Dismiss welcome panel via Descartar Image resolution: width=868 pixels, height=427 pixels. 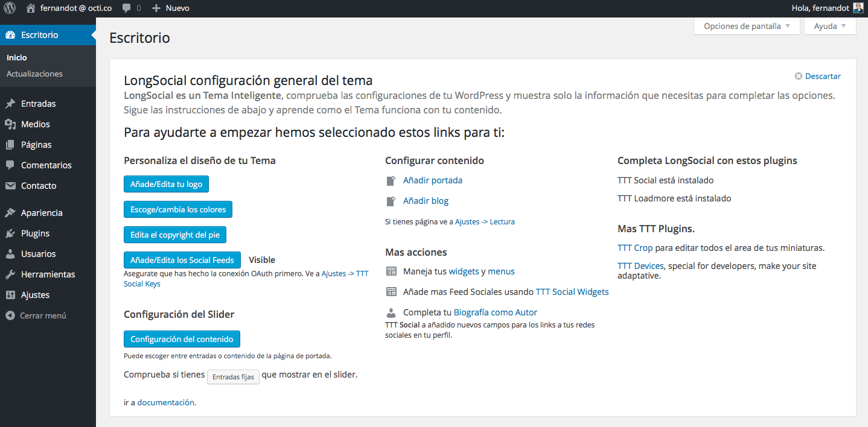tap(822, 76)
